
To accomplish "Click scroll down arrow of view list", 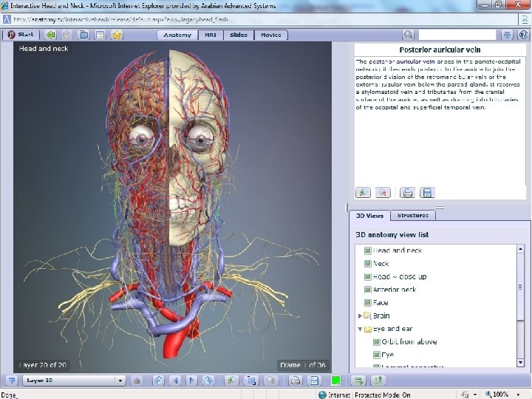I will point(521,362).
